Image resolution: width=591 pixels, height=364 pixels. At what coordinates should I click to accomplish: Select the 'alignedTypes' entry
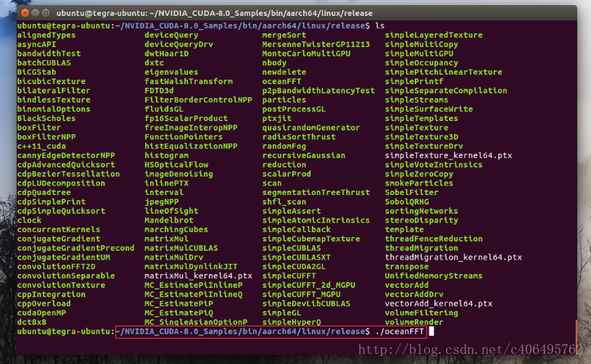pyautogui.click(x=46, y=35)
